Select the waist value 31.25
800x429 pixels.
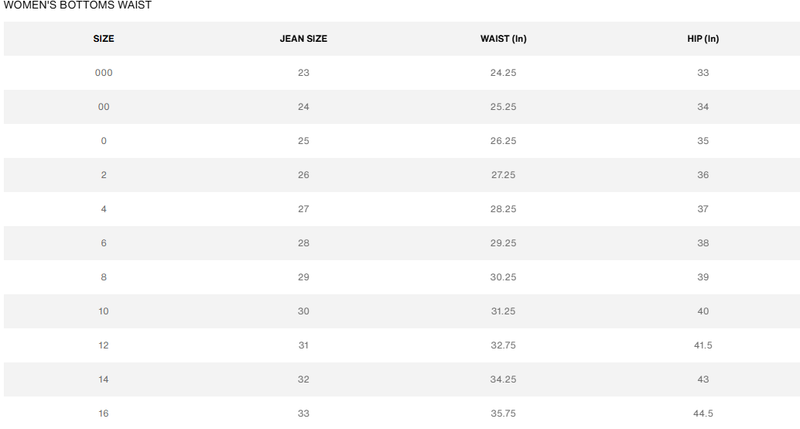click(503, 311)
